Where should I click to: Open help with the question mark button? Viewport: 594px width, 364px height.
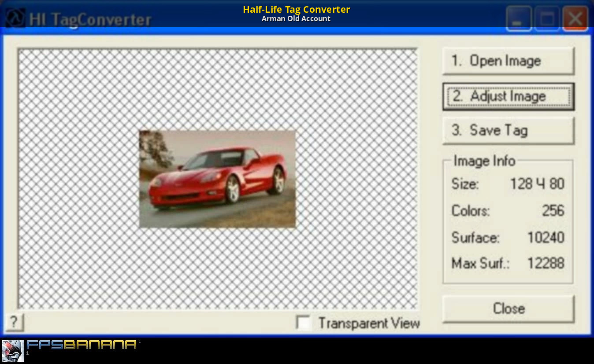pos(14,323)
